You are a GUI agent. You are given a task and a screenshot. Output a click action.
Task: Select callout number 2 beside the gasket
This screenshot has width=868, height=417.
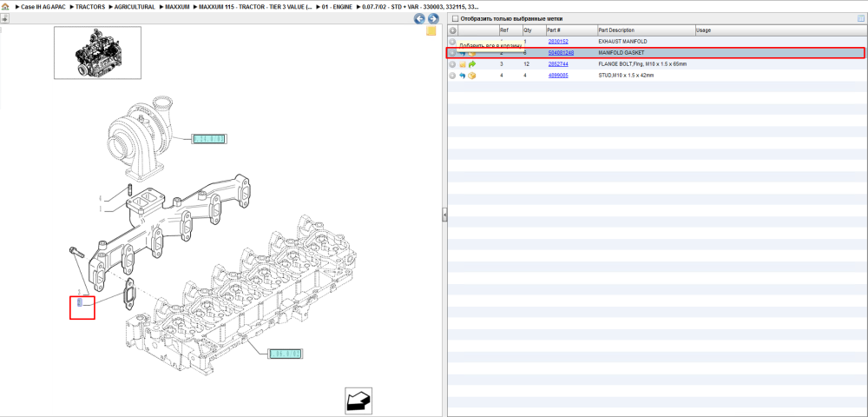click(79, 302)
